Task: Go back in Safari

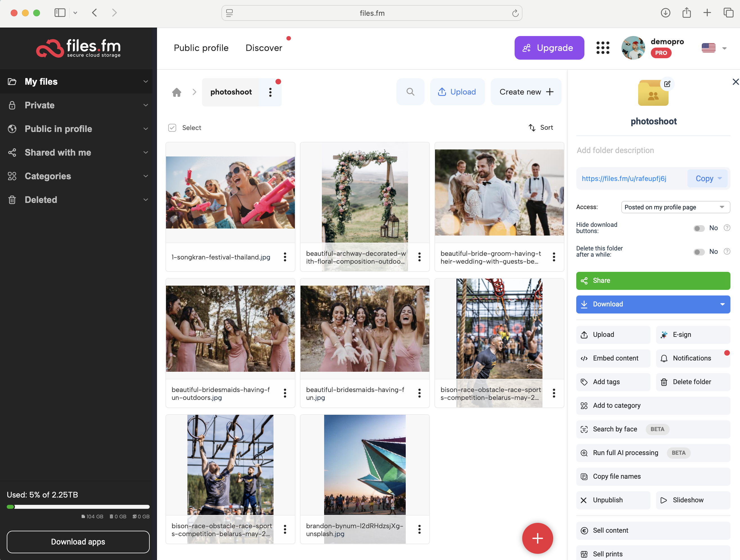Action: point(95,13)
